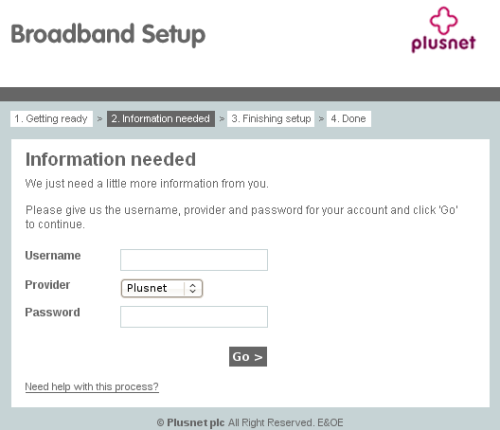The width and height of the screenshot is (500, 430).
Task: Select the 3. Finishing setup step
Action: 271,119
